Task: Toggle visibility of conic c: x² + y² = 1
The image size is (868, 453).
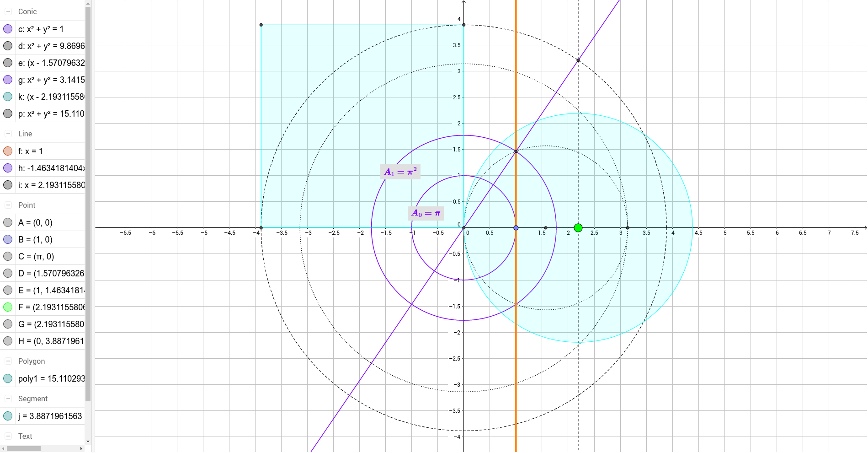Action: pyautogui.click(x=8, y=29)
